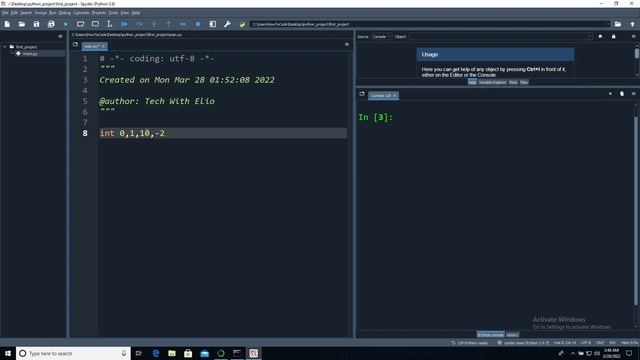Open the Debug menu
This screenshot has height=360, width=640.
pyautogui.click(x=64, y=13)
